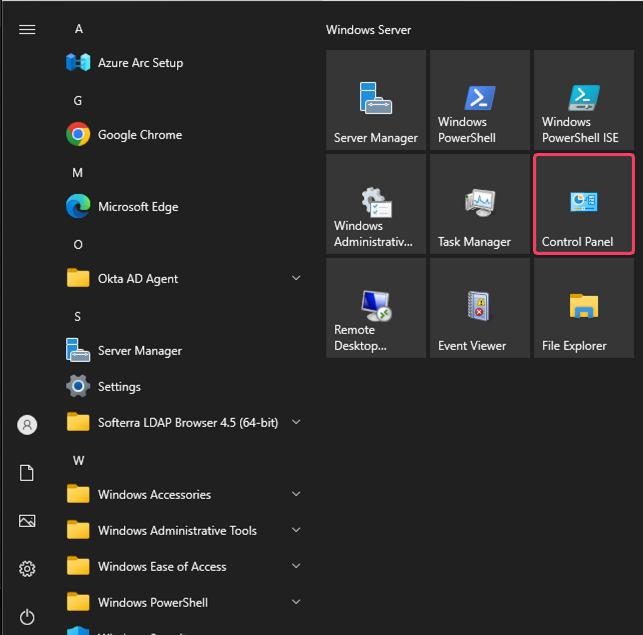This screenshot has width=643, height=635.
Task: Open Windows Administrative Tools tile
Action: [376, 204]
